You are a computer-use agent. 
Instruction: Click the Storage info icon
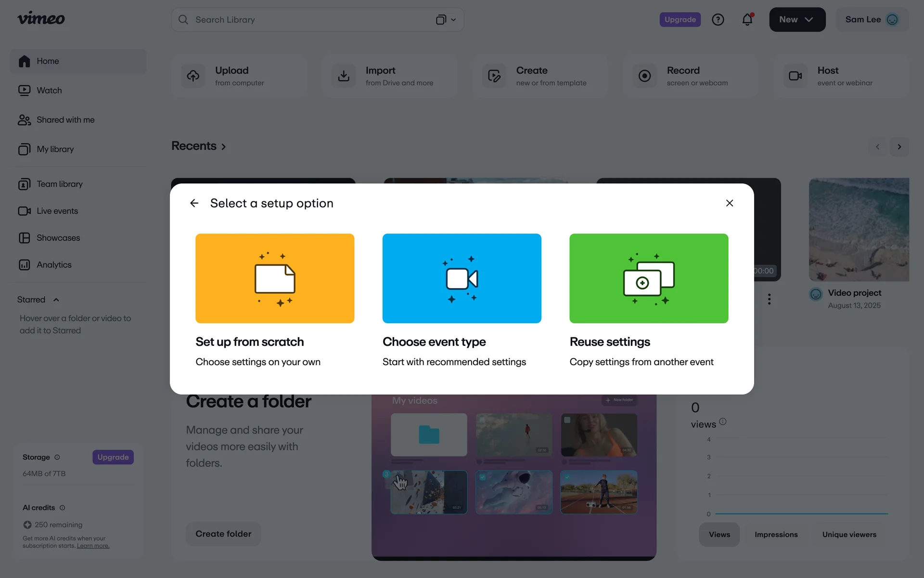(57, 457)
